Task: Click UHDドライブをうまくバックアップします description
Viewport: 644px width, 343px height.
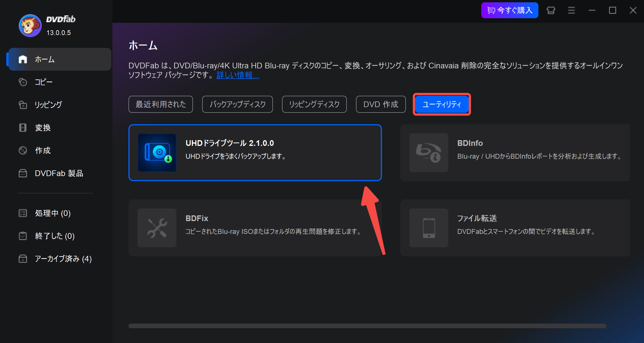Action: click(x=236, y=156)
